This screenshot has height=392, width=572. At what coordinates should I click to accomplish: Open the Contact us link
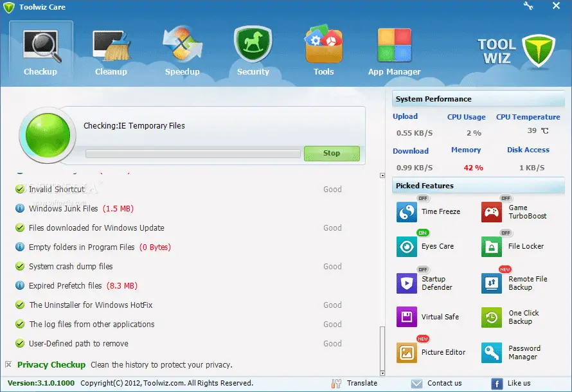coord(444,383)
